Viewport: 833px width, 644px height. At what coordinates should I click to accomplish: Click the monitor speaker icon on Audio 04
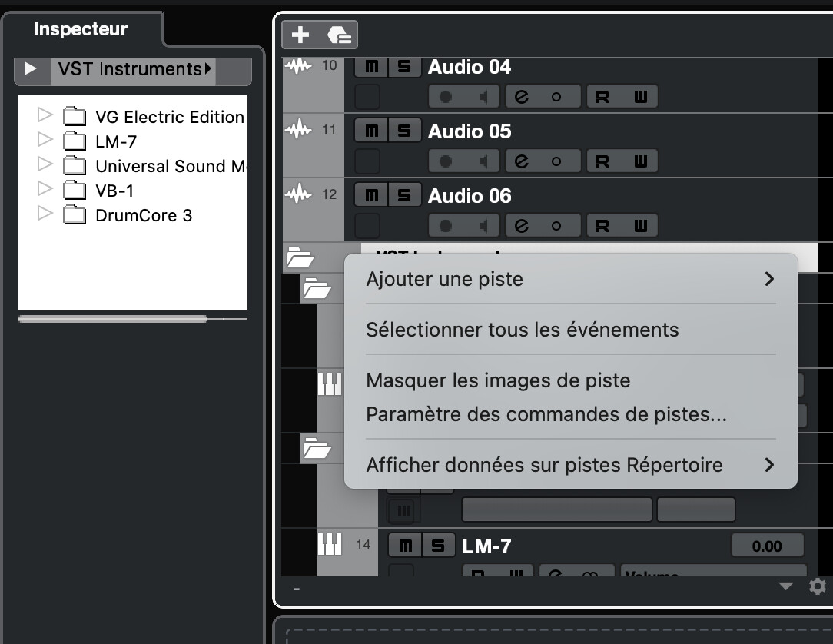pos(484,98)
